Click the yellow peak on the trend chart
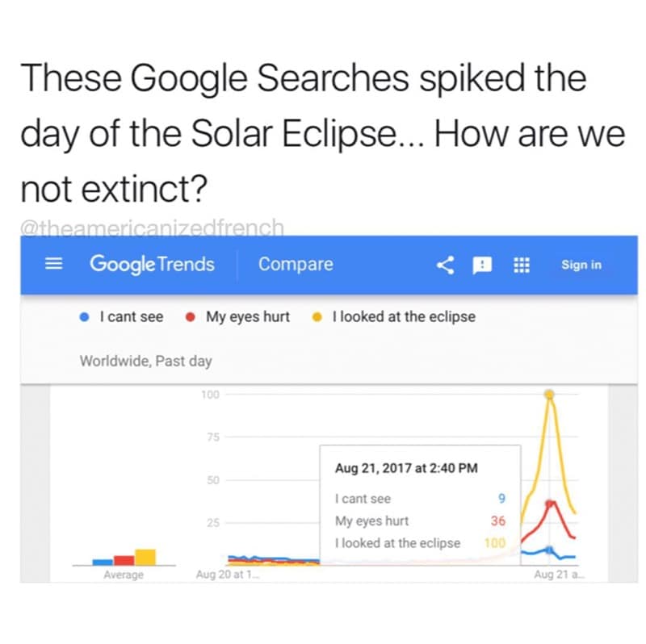 coord(550,395)
